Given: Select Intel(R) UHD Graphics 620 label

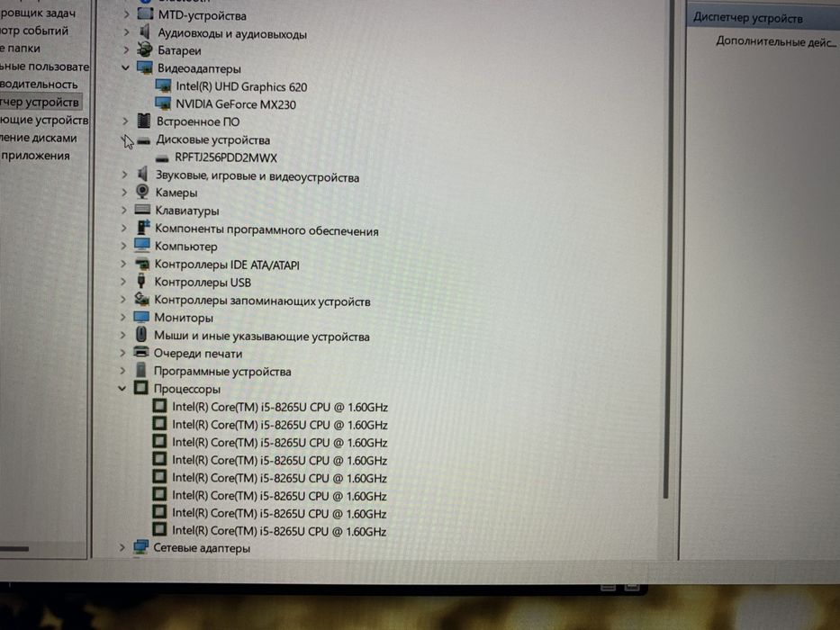Looking at the screenshot, I should tap(241, 86).
